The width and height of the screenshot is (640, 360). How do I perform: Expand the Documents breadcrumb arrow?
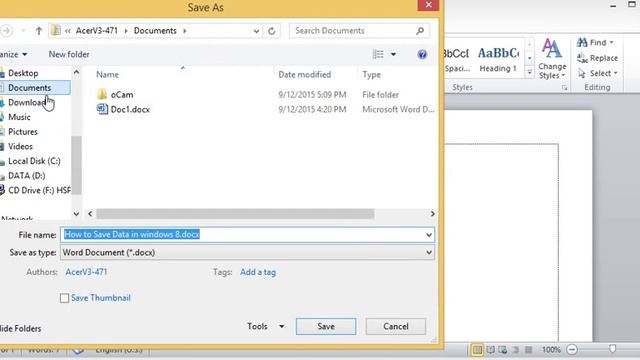click(184, 31)
